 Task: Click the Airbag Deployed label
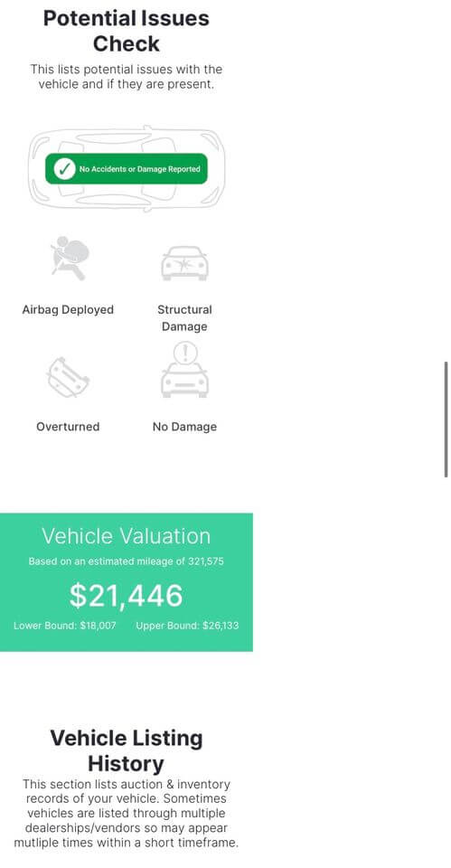pyautogui.click(x=68, y=309)
